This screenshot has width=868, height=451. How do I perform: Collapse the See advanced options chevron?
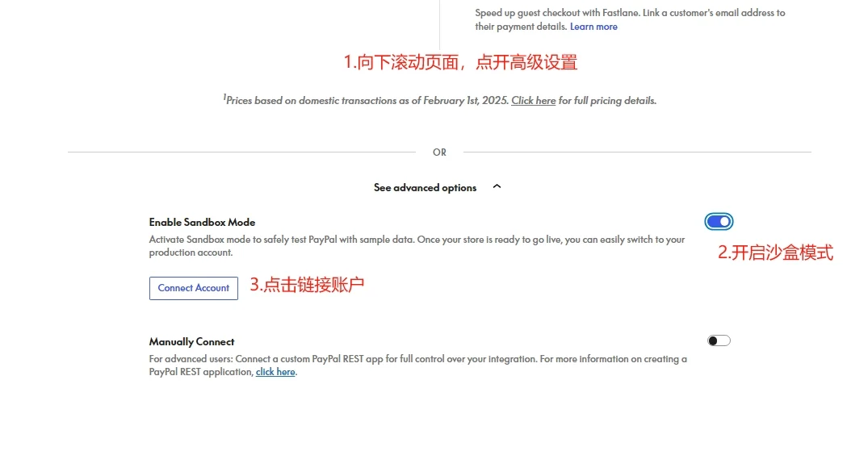[497, 187]
